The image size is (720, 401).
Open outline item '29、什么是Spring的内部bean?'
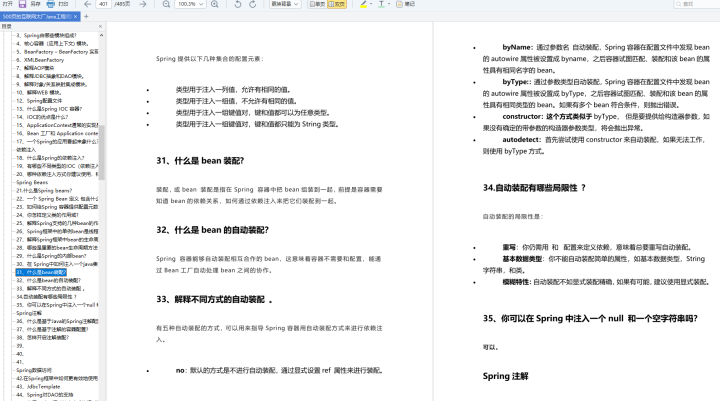(51, 256)
